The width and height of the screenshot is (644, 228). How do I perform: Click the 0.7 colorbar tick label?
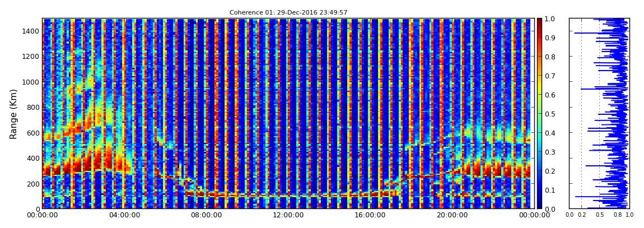click(x=551, y=76)
